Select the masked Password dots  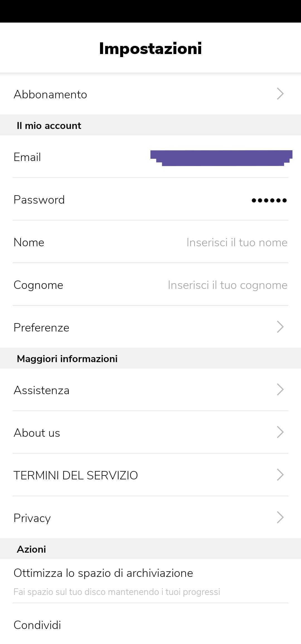(x=269, y=200)
